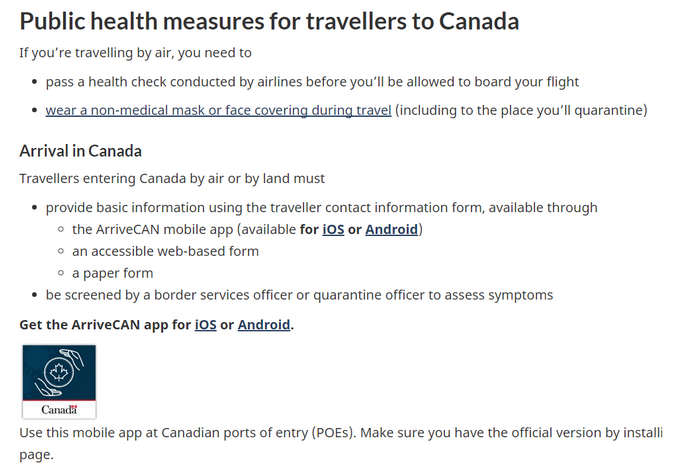The image size is (679, 476).
Task: Click the 'Public health measures for travellers' main heading
Action: tap(269, 21)
